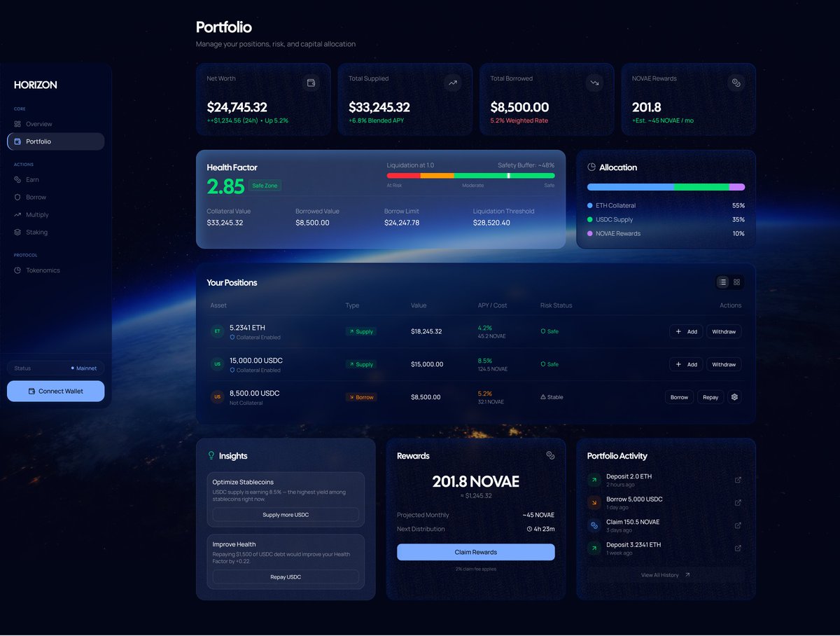Click the 8.5% APY of USDC supply row

tap(485, 361)
